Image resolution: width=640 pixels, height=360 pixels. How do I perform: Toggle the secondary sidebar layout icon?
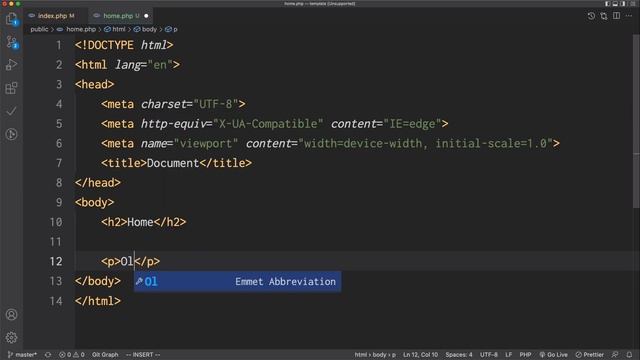(x=623, y=4)
